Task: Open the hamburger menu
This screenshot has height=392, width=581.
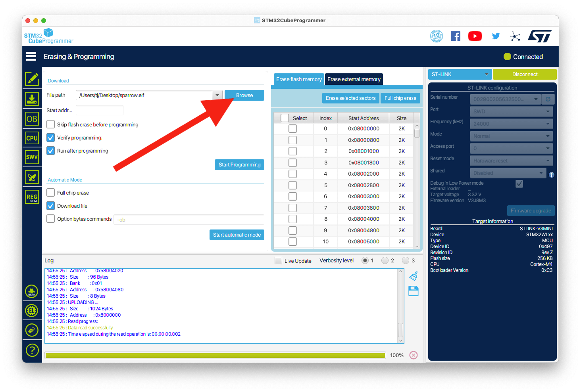Action: pos(31,56)
